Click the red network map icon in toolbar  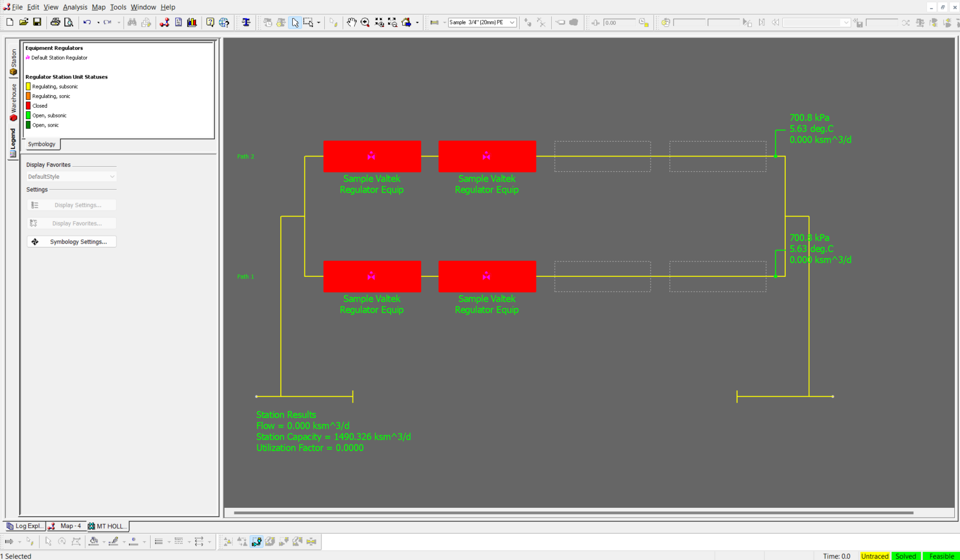[x=164, y=22]
